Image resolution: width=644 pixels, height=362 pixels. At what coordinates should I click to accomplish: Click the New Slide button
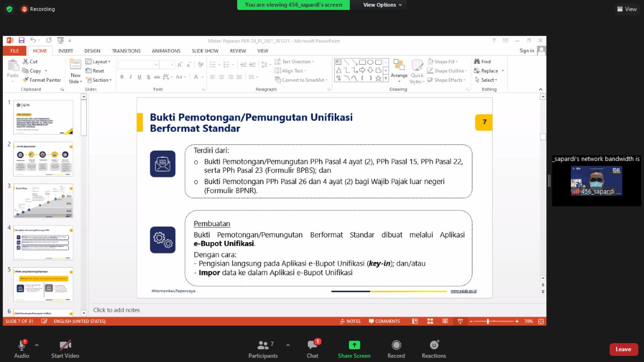click(x=75, y=71)
